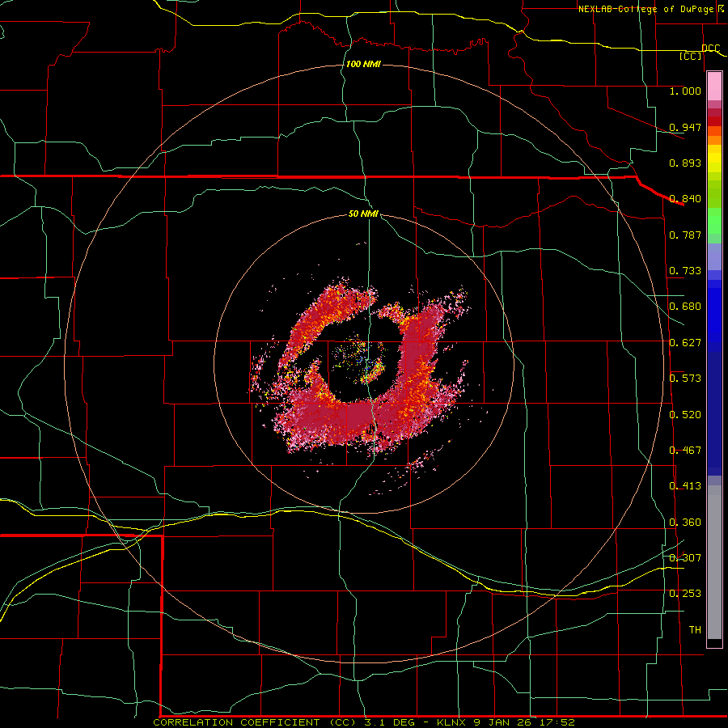Click the 50 NMI range ring label
Viewport: 728px width, 728px height.
point(363,214)
